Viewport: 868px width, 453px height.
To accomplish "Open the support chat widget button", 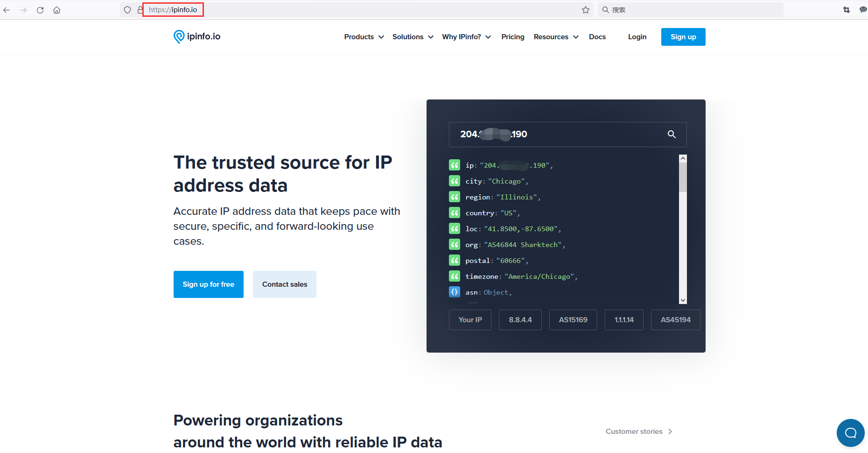I will (850, 433).
